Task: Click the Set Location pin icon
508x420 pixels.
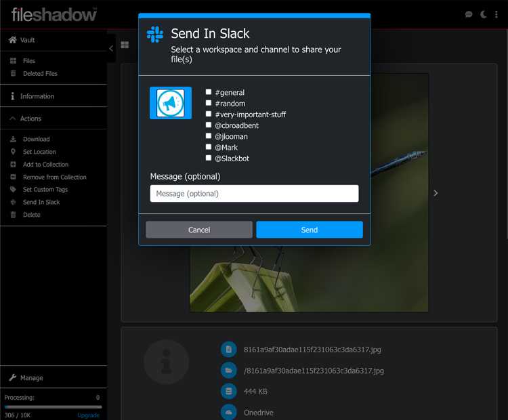Action: tap(13, 152)
